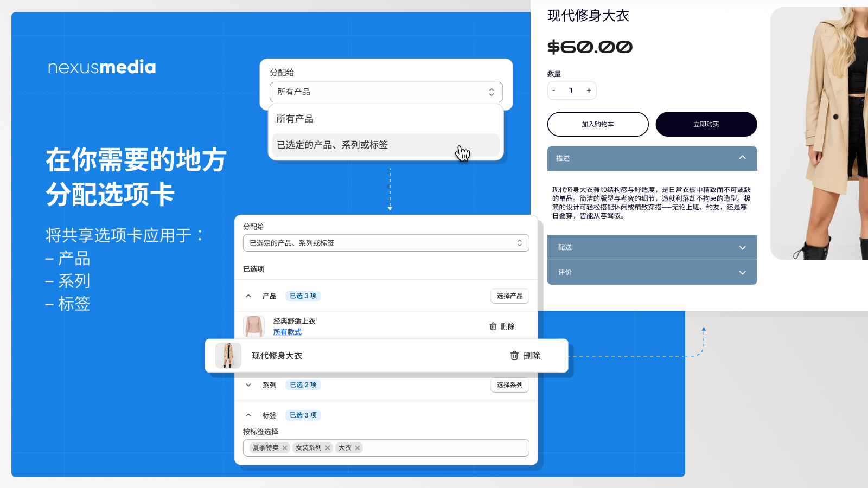Expand the 评价 accordion tab

(652, 272)
